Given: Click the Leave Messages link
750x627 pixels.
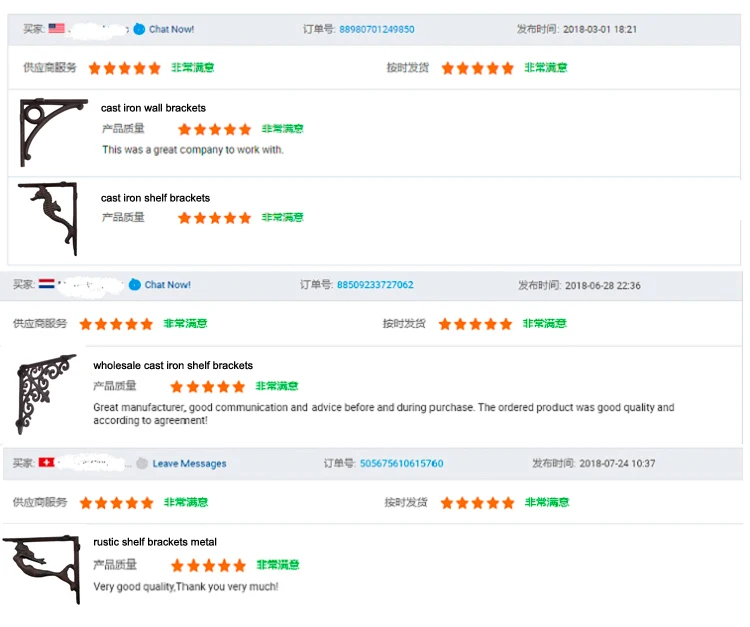Looking at the screenshot, I should coord(189,463).
